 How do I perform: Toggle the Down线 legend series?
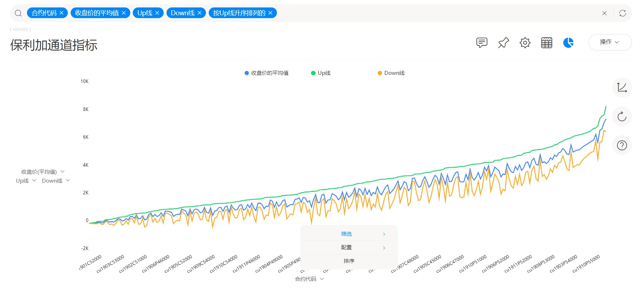click(391, 73)
